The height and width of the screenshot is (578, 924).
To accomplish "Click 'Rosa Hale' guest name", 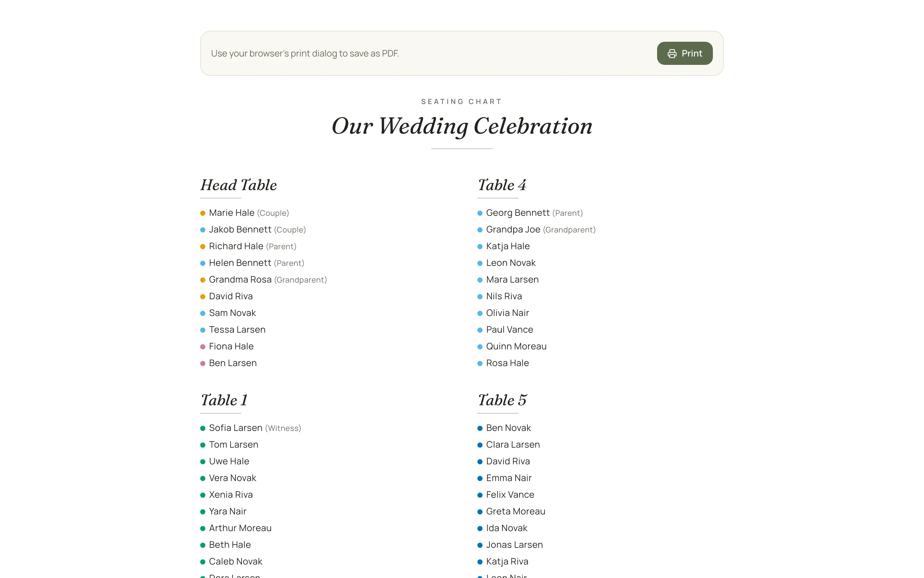I will [508, 363].
